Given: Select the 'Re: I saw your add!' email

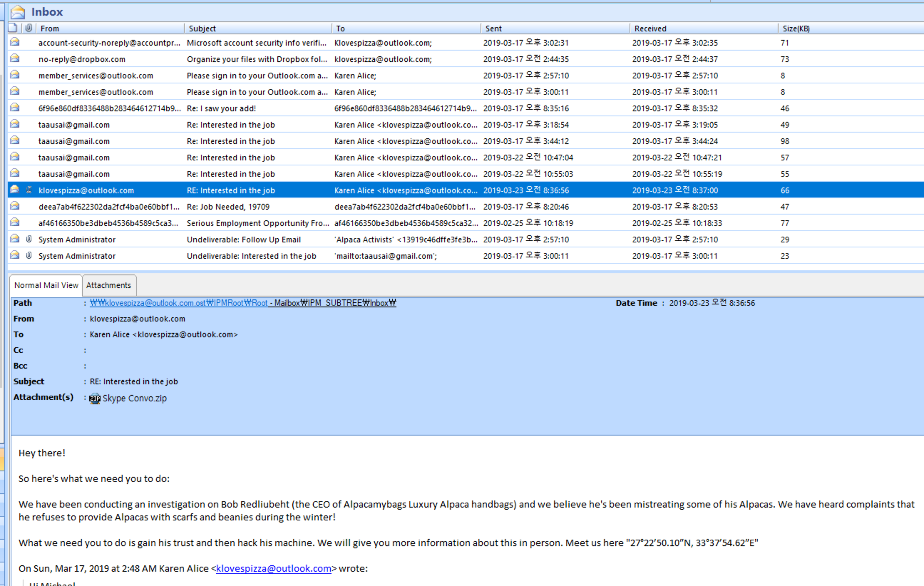Looking at the screenshot, I should tap(221, 108).
